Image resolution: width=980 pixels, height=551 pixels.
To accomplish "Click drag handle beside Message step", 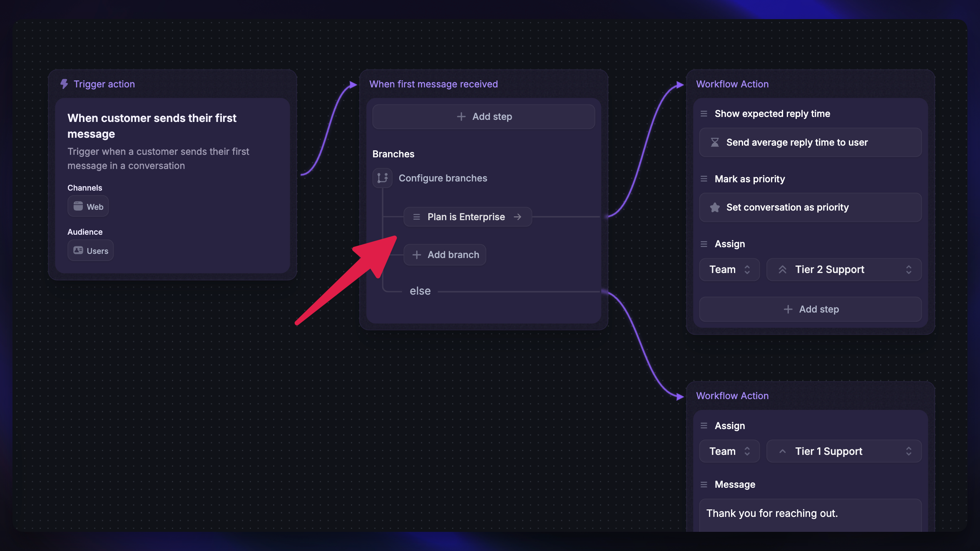I will (704, 484).
